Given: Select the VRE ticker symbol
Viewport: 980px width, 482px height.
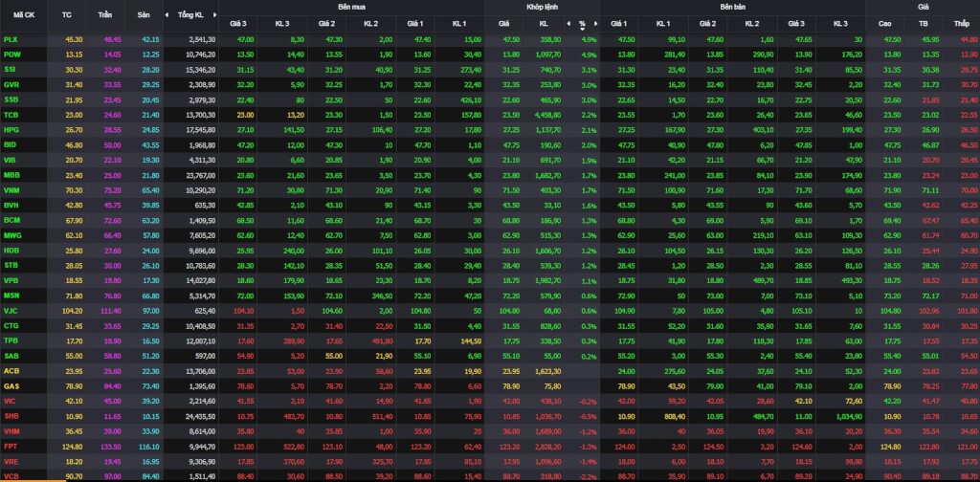Looking at the screenshot, I should click(11, 461).
